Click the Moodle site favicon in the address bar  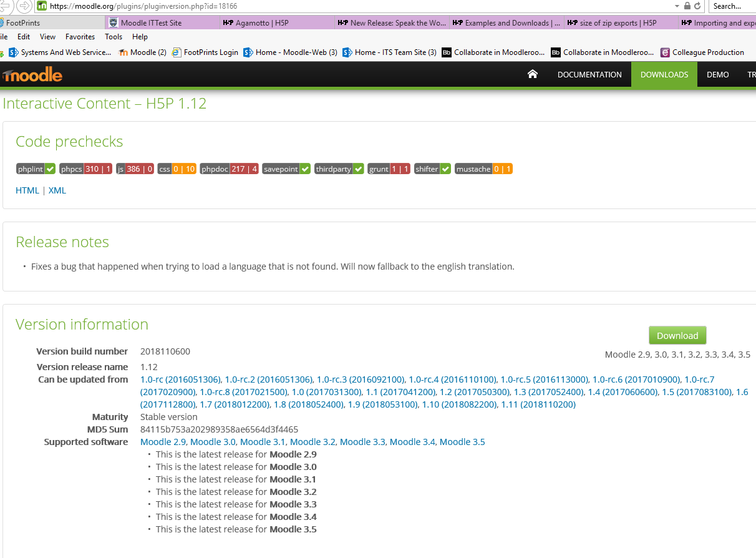click(42, 6)
